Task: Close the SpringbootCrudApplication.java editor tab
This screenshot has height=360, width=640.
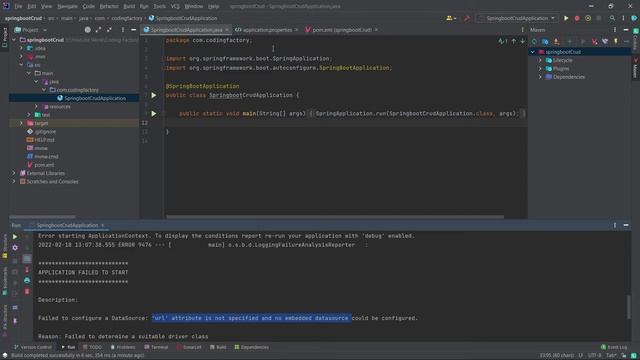Action: [x=227, y=30]
